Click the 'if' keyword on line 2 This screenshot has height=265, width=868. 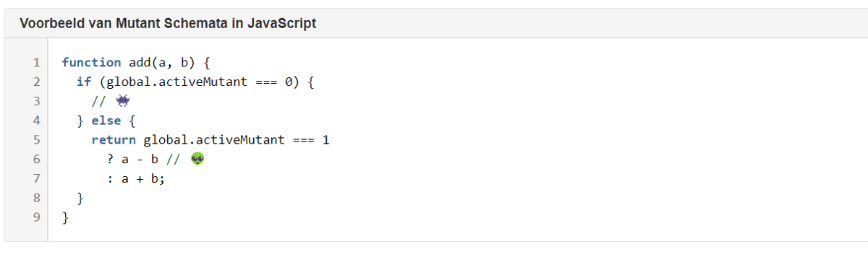pos(84,82)
